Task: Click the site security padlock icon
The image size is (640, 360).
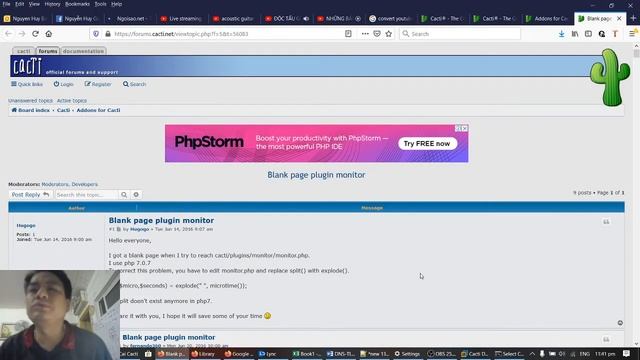Action: click(108, 34)
